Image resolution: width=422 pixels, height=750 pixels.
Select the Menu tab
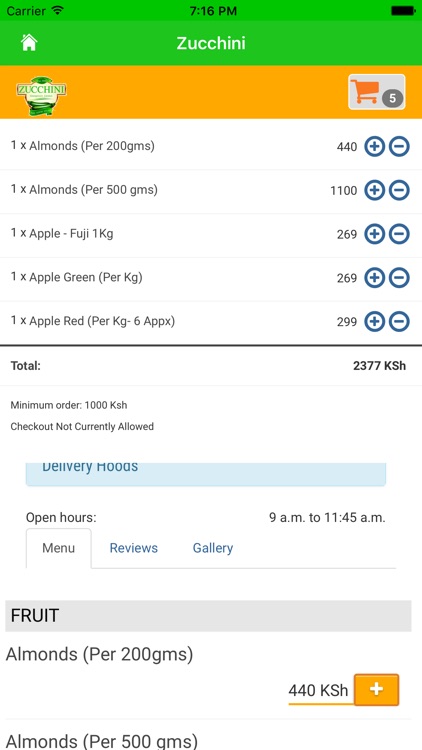click(58, 548)
